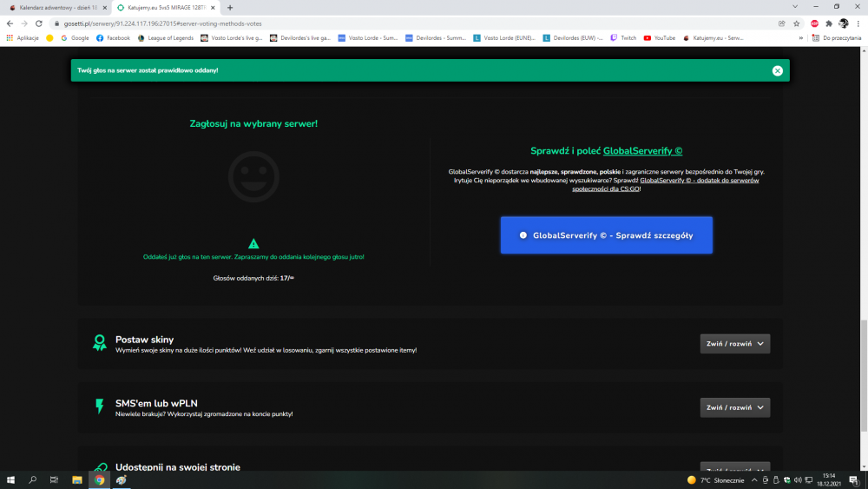
Task: Open the volume tray icon
Action: pyautogui.click(x=798, y=480)
